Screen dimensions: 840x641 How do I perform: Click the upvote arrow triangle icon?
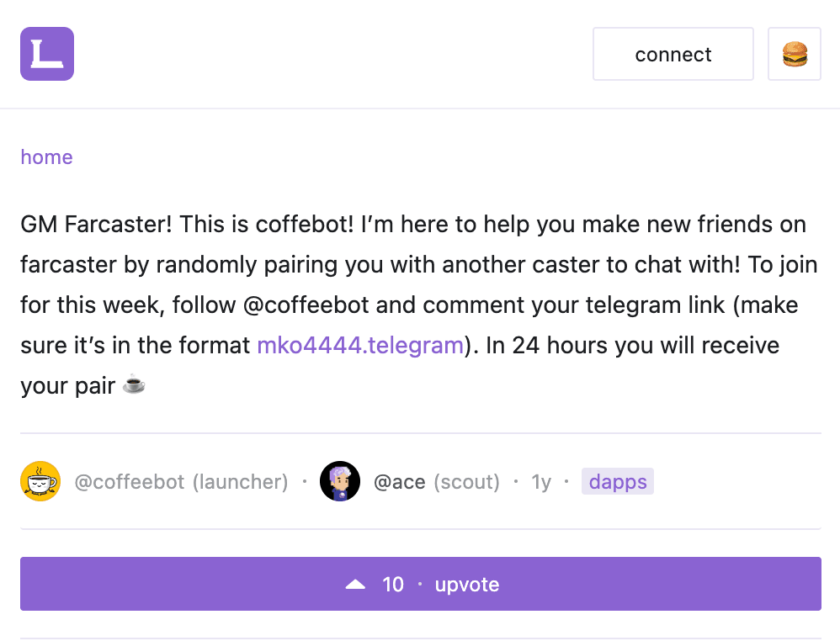[355, 585]
